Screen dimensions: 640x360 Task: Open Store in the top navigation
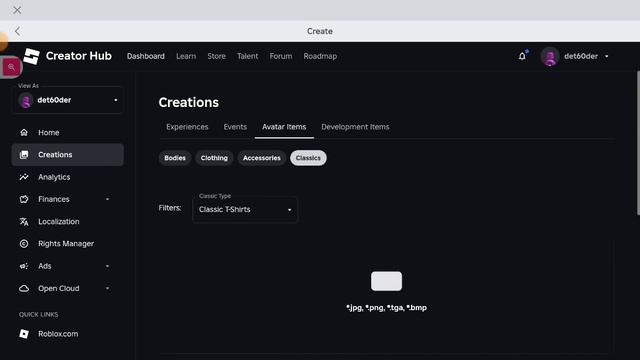pyautogui.click(x=216, y=56)
